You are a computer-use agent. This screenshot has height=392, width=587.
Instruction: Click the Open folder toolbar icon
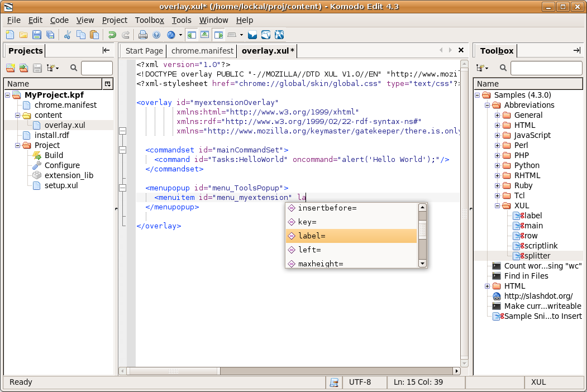[x=23, y=35]
